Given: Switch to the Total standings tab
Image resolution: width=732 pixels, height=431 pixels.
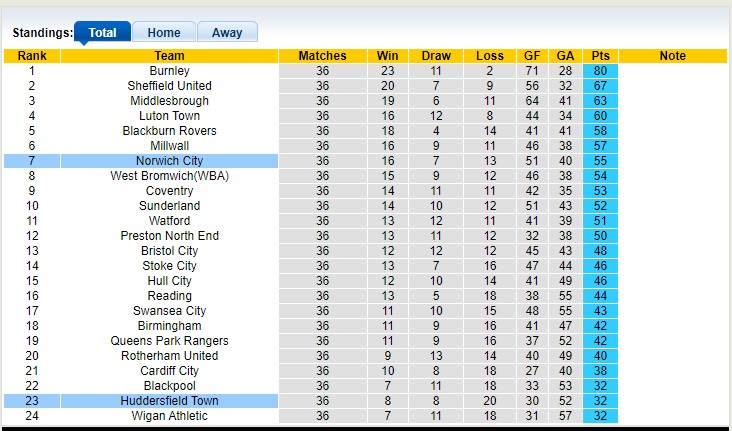Looking at the screenshot, I should [x=102, y=32].
